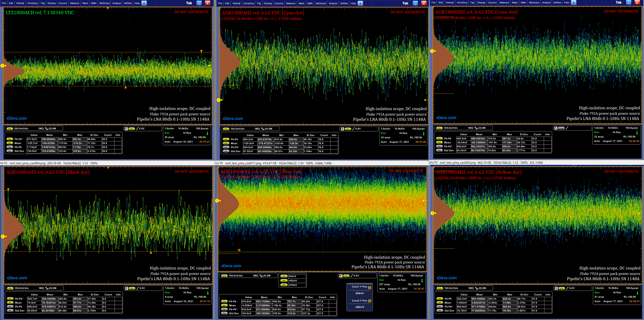Click the C1 Pk-Pk* measurement badge in Black dot panel
Viewport: 644px width, 320px height.
pos(10,299)
